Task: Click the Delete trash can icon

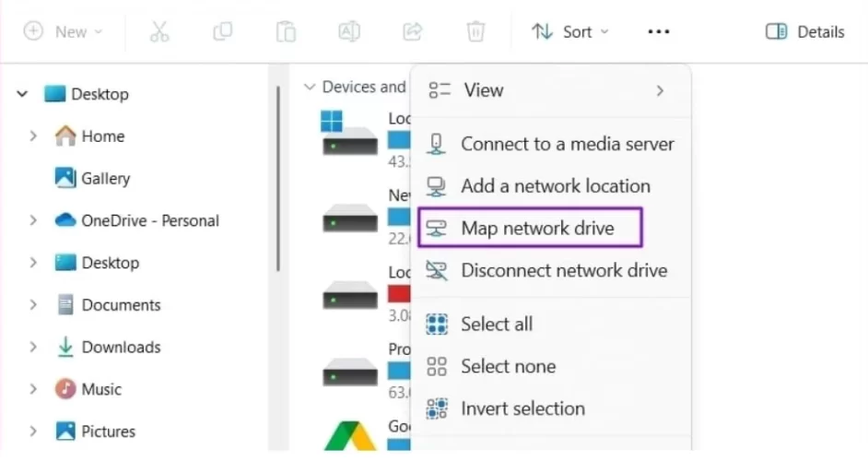Action: click(x=475, y=31)
